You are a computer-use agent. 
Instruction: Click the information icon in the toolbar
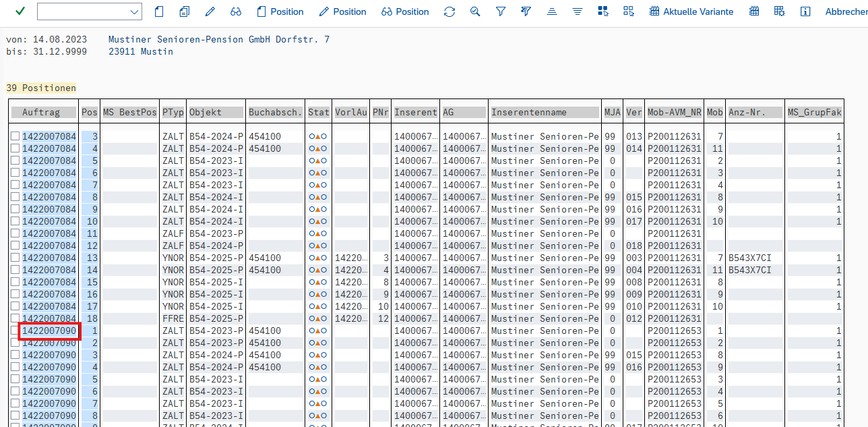(805, 11)
